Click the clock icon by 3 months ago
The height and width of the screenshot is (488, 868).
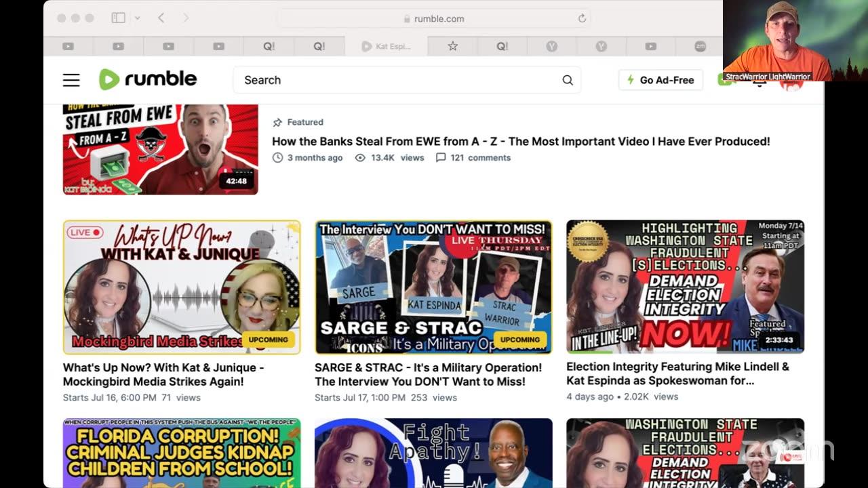[x=277, y=158]
